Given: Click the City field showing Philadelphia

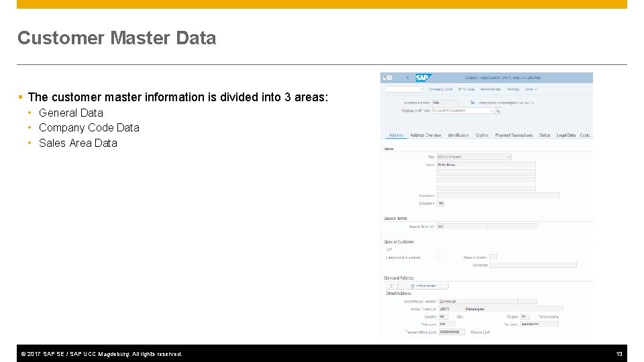Looking at the screenshot, I should tap(514, 309).
